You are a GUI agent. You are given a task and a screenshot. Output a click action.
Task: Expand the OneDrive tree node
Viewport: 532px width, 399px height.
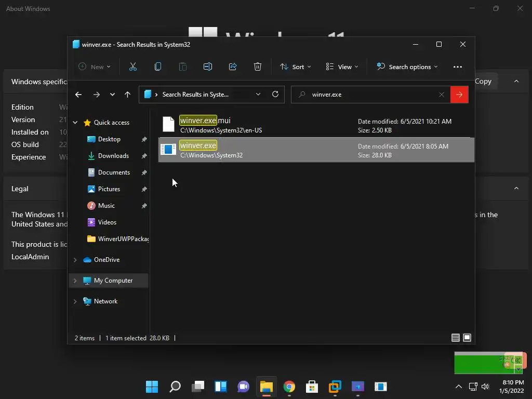[75, 260]
